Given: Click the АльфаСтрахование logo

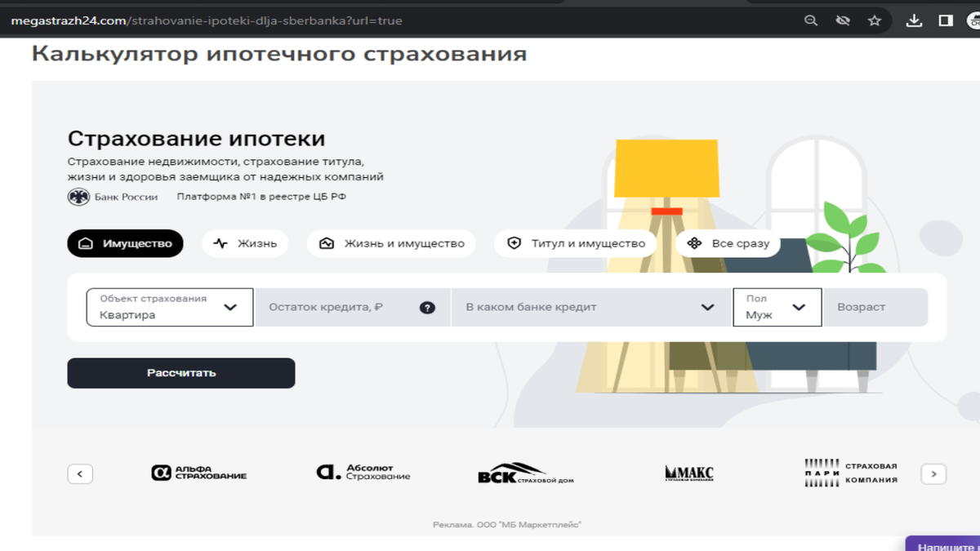Looking at the screenshot, I should click(199, 473).
